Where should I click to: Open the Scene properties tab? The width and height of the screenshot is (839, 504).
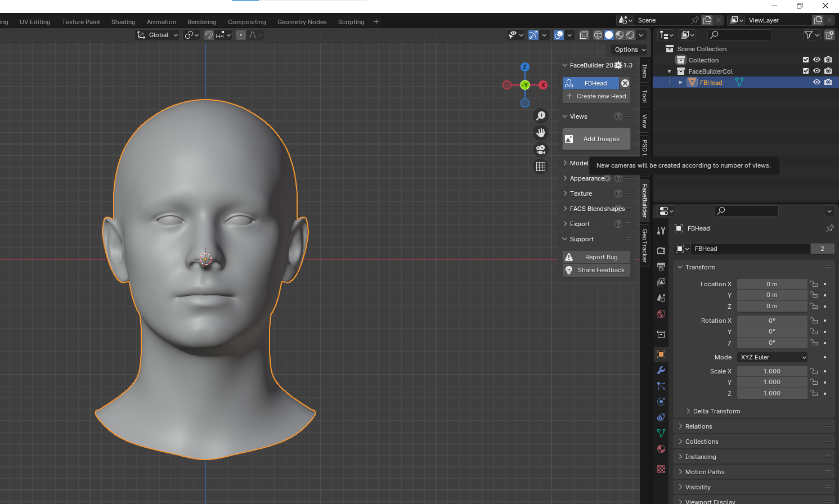(x=661, y=298)
